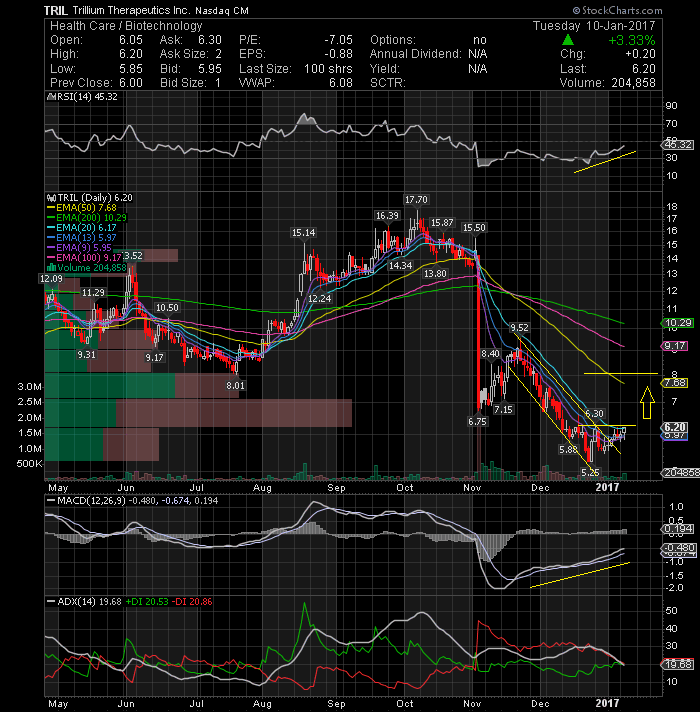Click the -DI 20.86 legend value
700x712 pixels.
point(192,602)
